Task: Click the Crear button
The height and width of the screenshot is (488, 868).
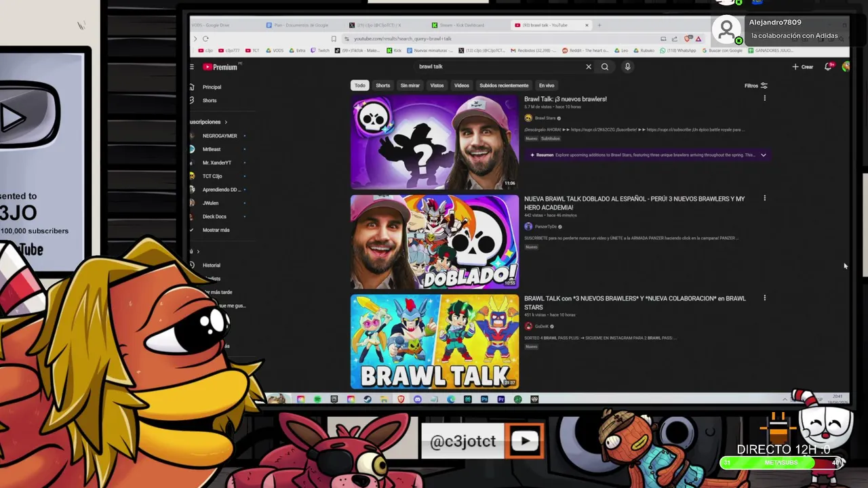Action: click(x=803, y=66)
